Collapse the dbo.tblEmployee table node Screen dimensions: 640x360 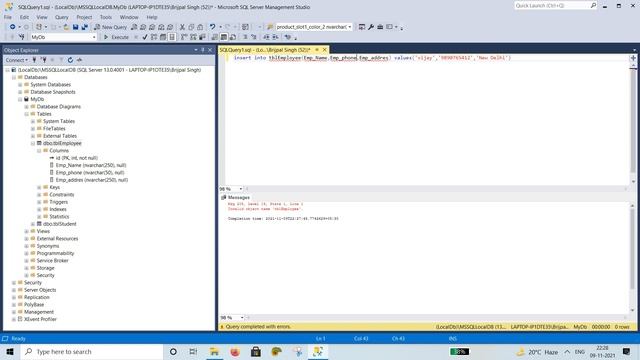click(33, 143)
